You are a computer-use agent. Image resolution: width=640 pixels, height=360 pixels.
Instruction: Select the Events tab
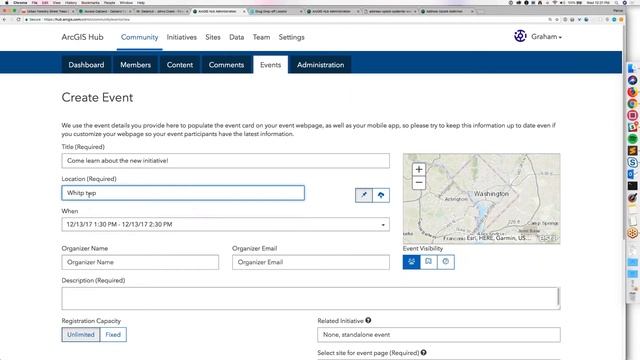click(x=270, y=65)
